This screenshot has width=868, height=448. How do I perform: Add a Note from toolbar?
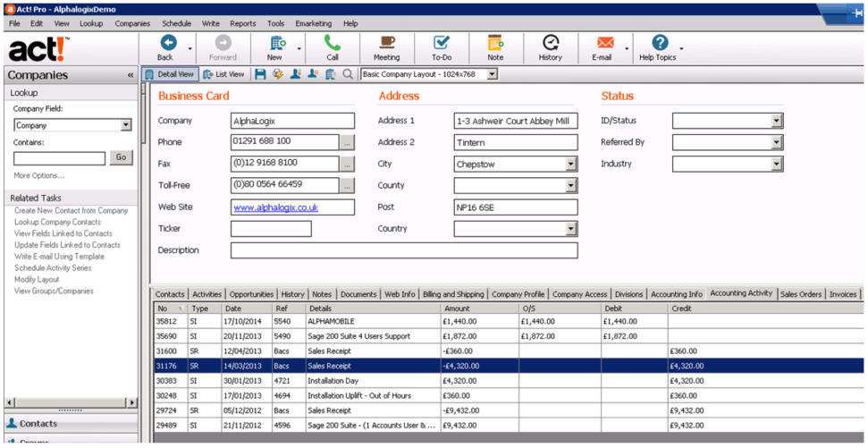[x=495, y=43]
